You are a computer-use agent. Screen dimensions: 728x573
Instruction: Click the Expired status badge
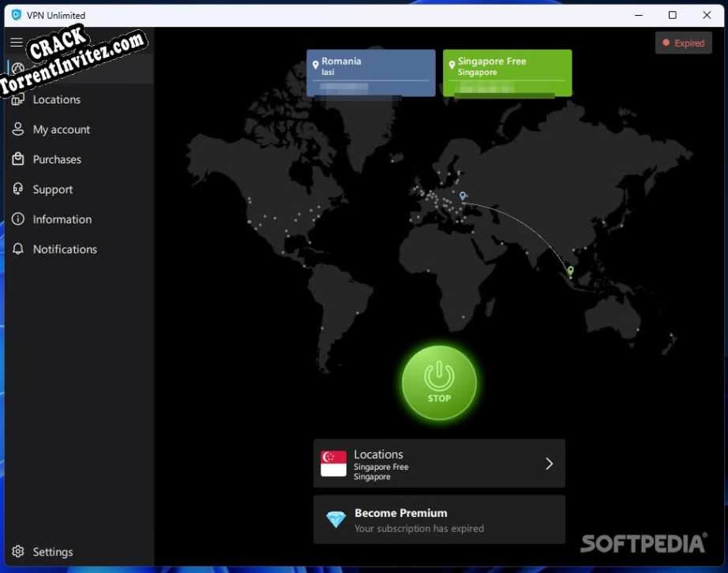click(684, 43)
